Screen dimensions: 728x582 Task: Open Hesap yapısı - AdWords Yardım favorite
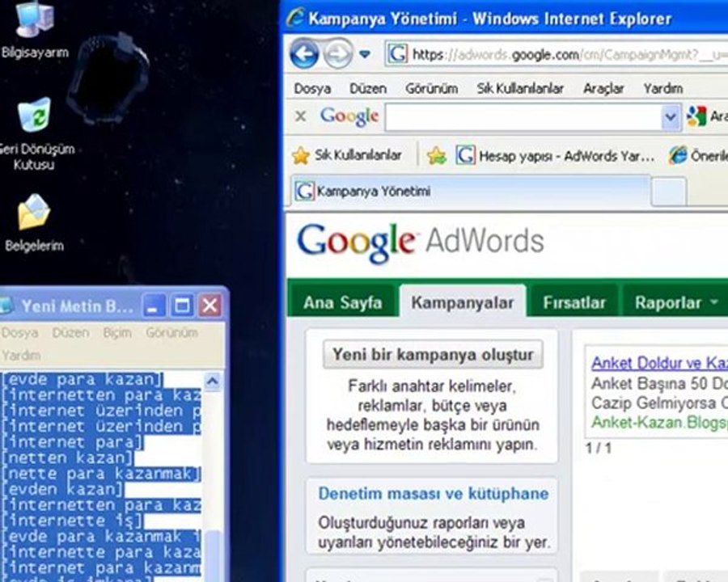click(555, 155)
